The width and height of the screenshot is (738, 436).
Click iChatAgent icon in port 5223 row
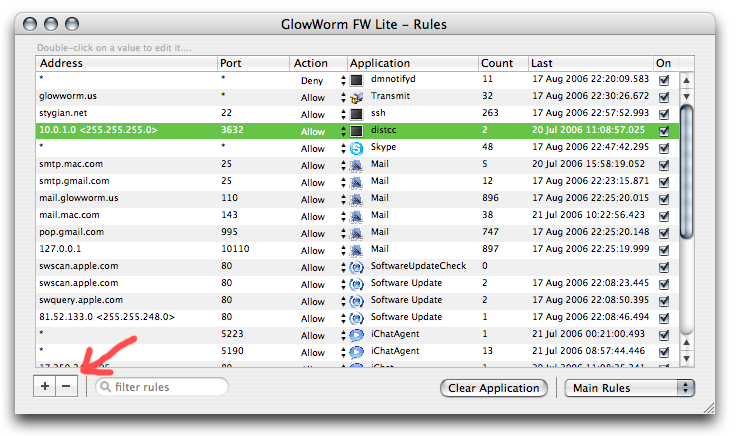pyautogui.click(x=357, y=335)
